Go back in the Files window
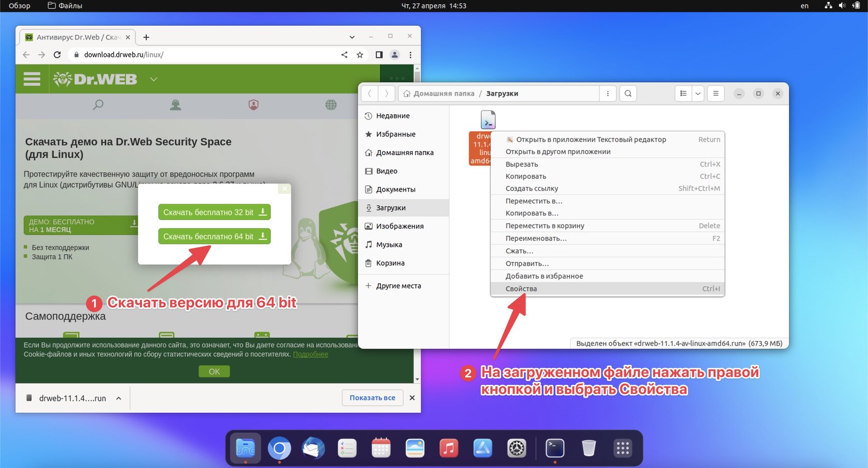868x468 pixels. coord(369,94)
